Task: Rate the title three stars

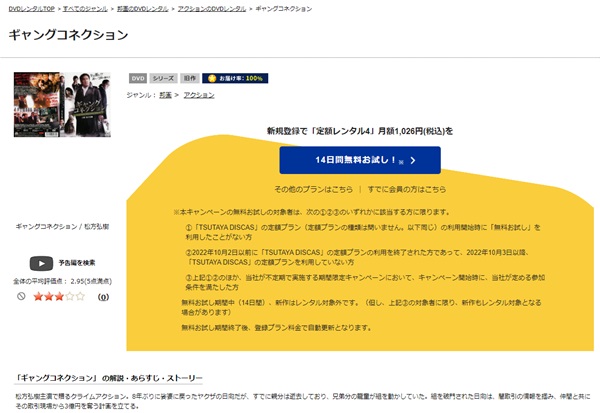Action: pos(59,296)
